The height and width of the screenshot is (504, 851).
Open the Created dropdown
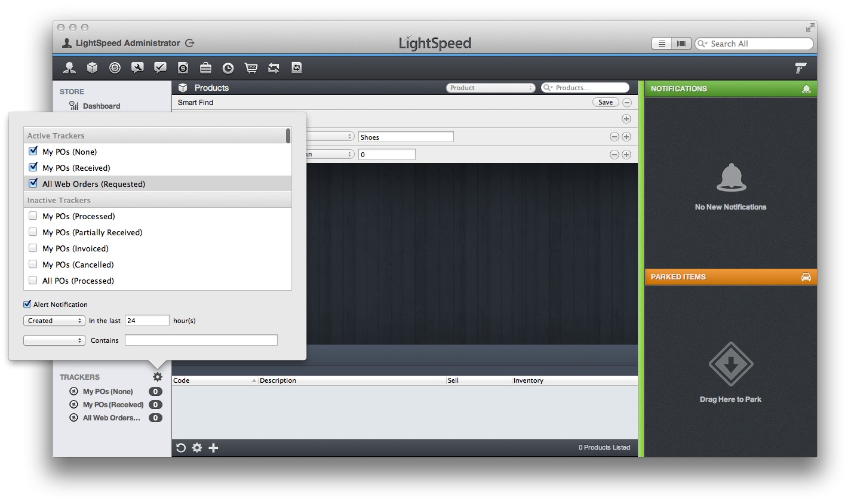coord(54,321)
